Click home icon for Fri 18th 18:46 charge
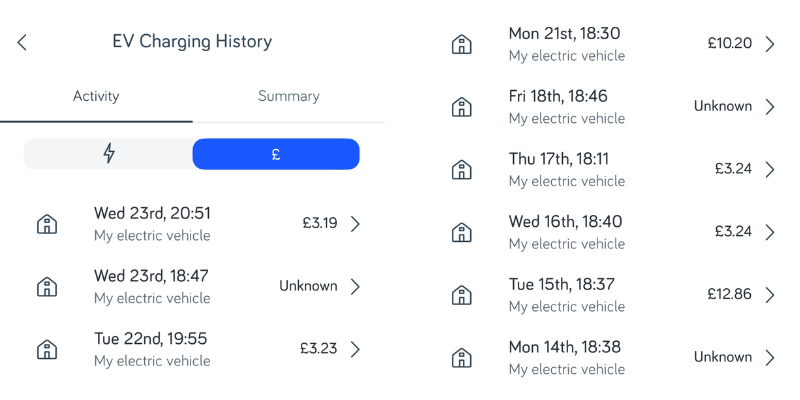Viewport: 800px width, 400px height. pyautogui.click(x=462, y=107)
